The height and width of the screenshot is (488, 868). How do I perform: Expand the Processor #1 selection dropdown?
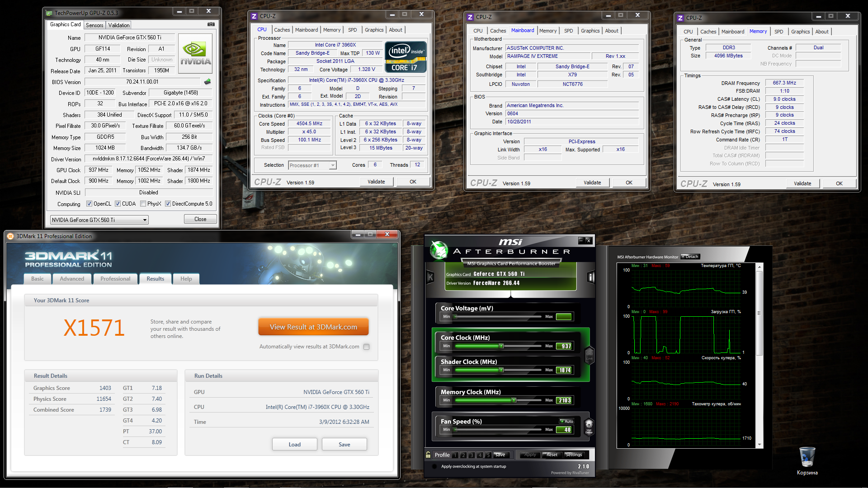tap(332, 165)
